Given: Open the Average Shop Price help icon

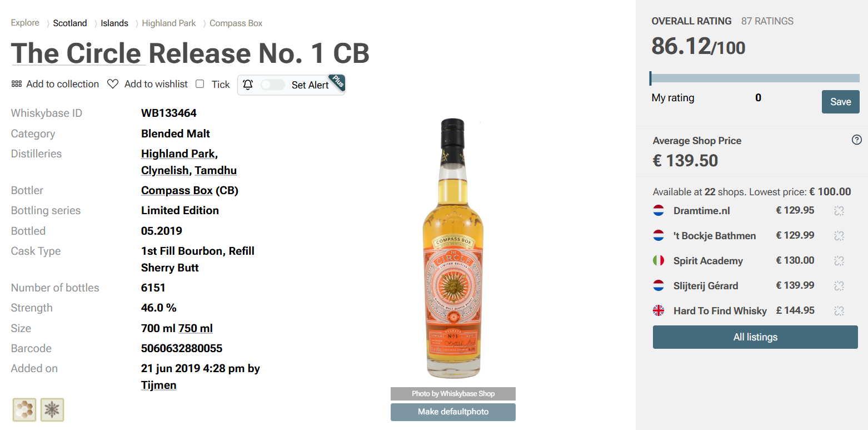Looking at the screenshot, I should (x=856, y=140).
